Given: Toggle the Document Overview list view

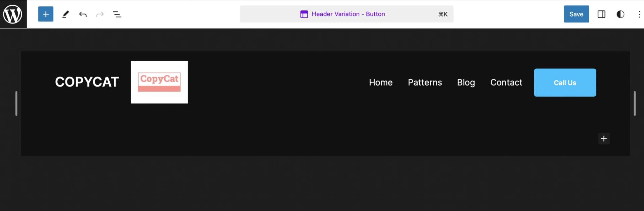Looking at the screenshot, I should tap(117, 14).
